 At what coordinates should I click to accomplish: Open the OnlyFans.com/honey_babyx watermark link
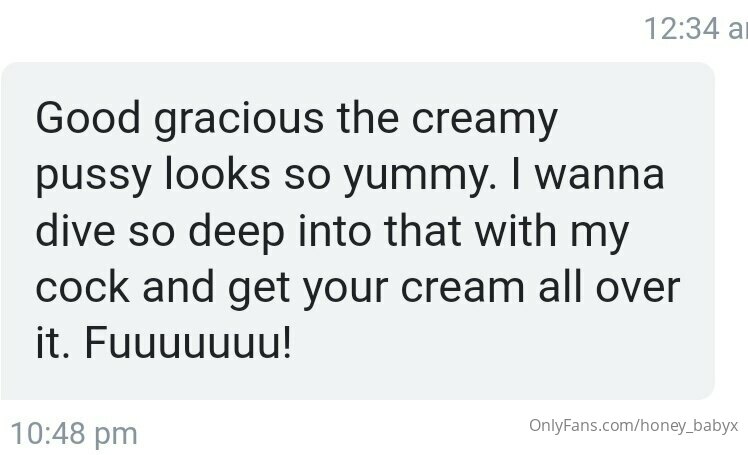click(x=634, y=425)
